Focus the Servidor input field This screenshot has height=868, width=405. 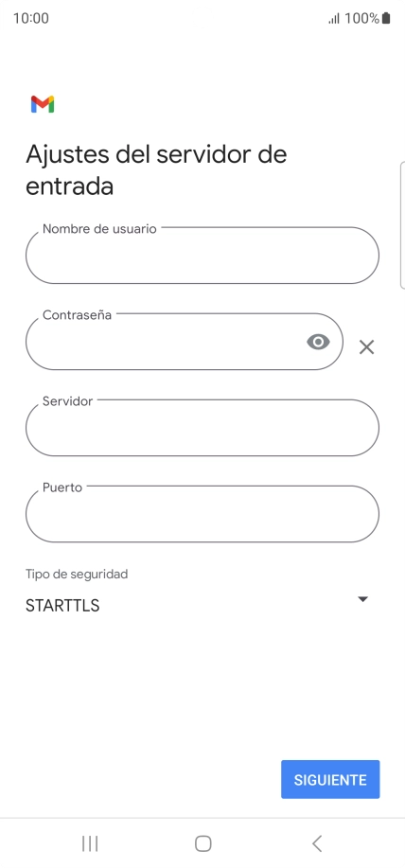click(202, 428)
